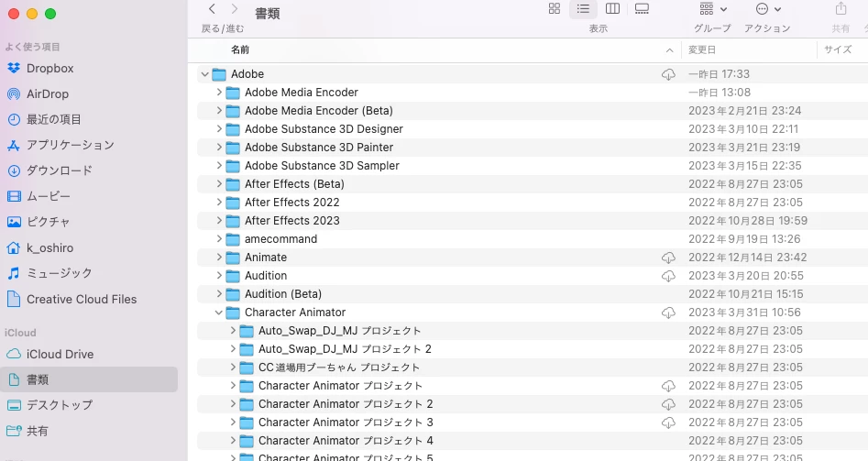
Task: Expand Adobe Substance 3D Designer folder
Action: click(219, 129)
